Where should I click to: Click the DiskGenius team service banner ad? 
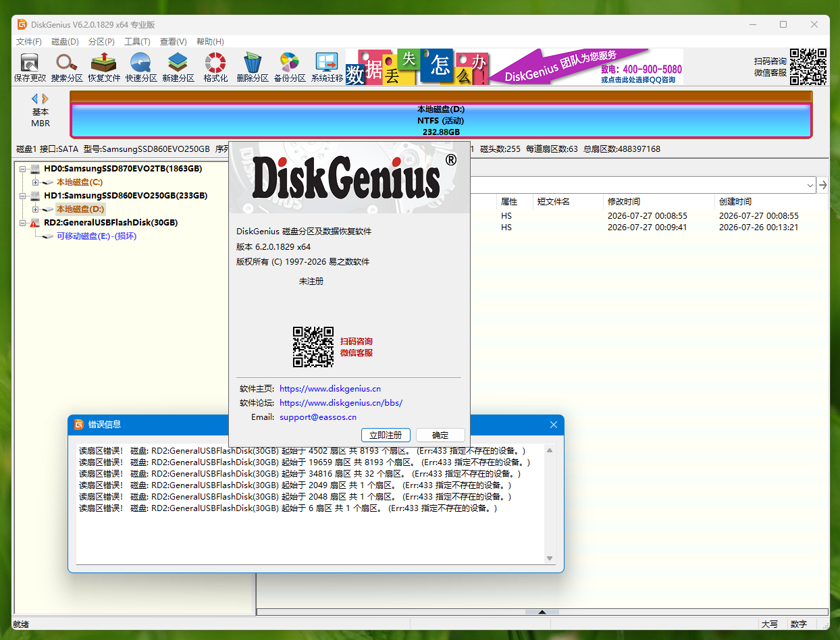515,67
